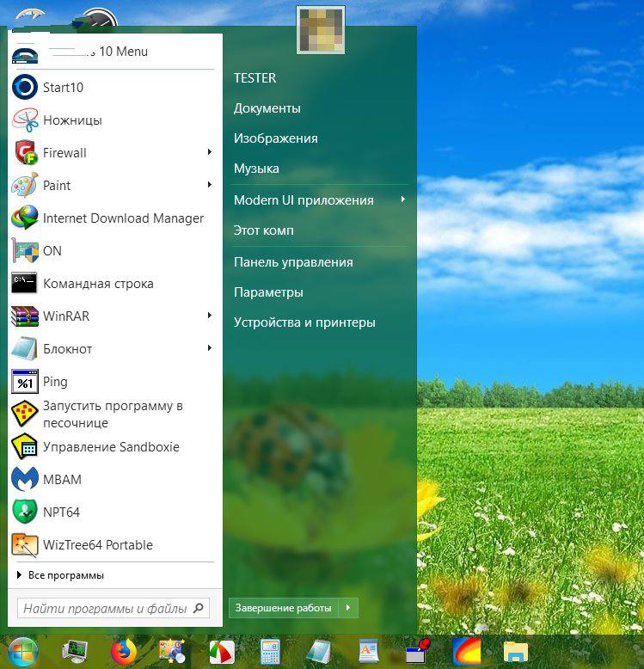Open Calculator from the taskbar
The height and width of the screenshot is (669, 644).
[x=271, y=653]
